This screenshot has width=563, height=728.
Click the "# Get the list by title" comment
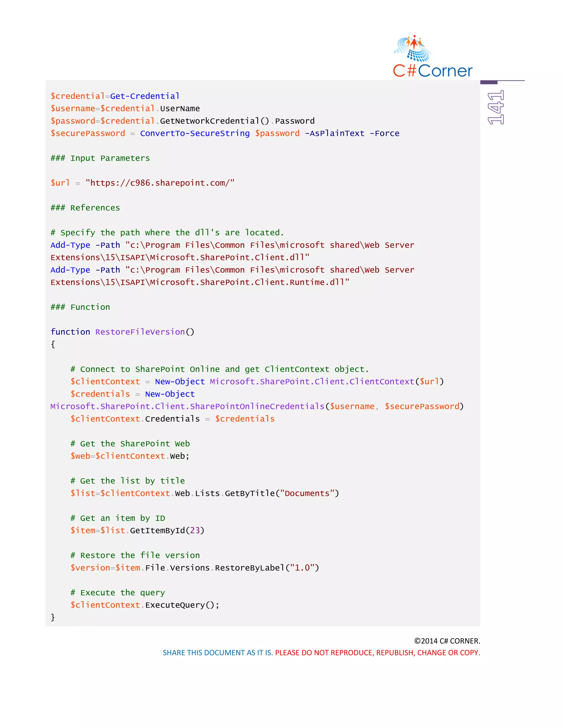tap(127, 481)
